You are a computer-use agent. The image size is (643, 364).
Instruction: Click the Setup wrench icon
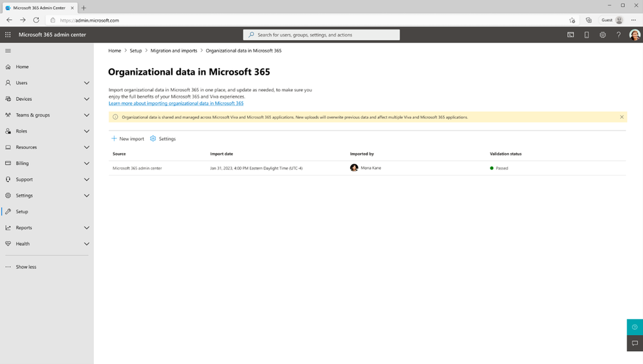[x=8, y=212]
